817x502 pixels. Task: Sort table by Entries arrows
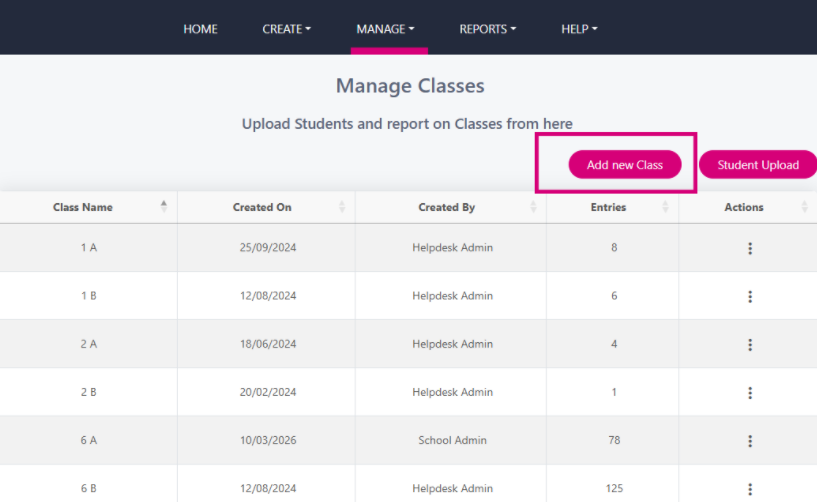pos(665,207)
